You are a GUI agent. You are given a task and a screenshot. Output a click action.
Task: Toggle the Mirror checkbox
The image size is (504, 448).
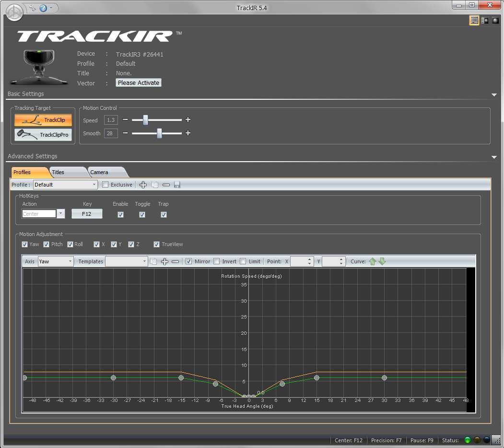(188, 261)
